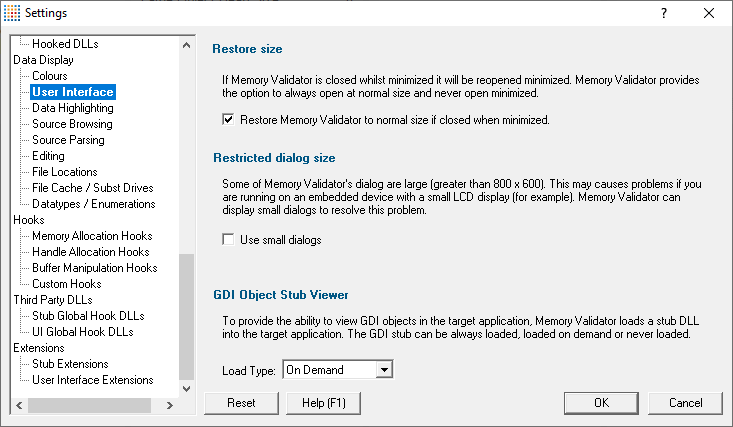Select Memory Allocation Hooks tree item

(x=92, y=236)
